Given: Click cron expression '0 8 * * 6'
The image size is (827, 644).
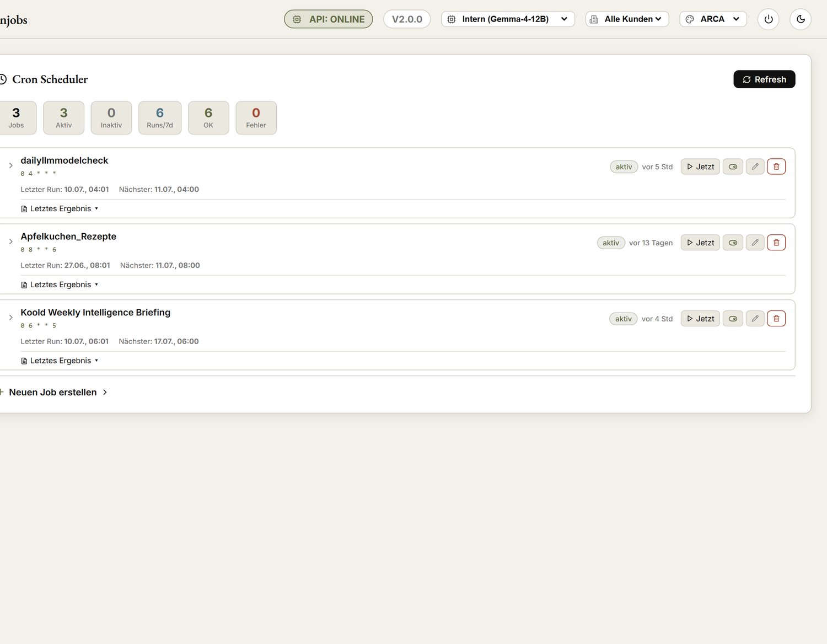Looking at the screenshot, I should [39, 250].
